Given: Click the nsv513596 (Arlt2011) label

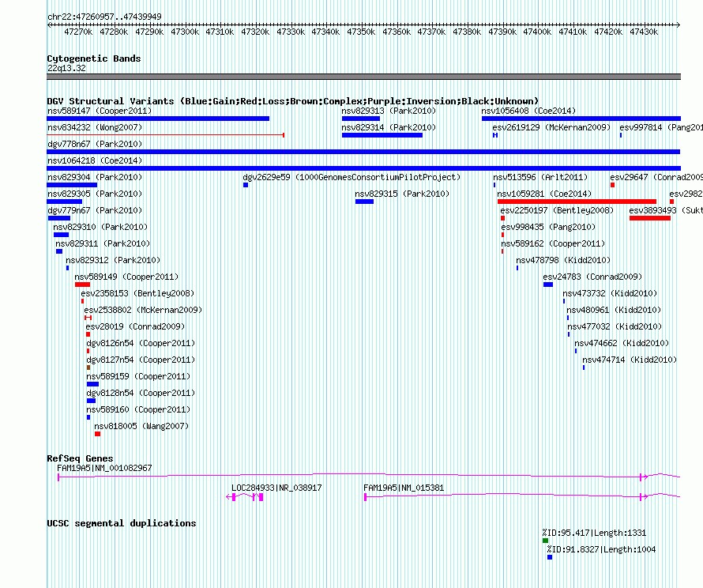Looking at the screenshot, I should pos(540,177).
